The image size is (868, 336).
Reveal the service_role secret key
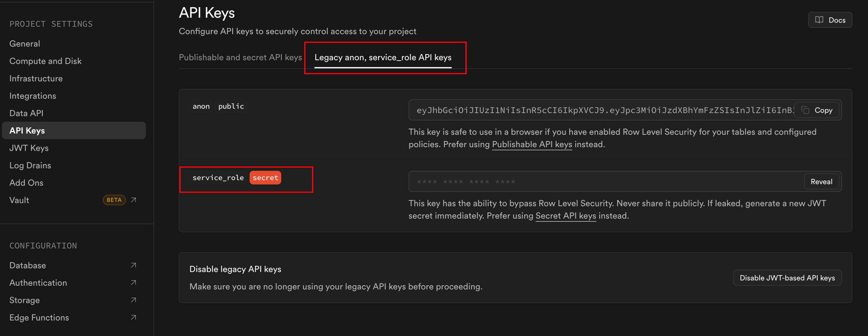click(821, 182)
